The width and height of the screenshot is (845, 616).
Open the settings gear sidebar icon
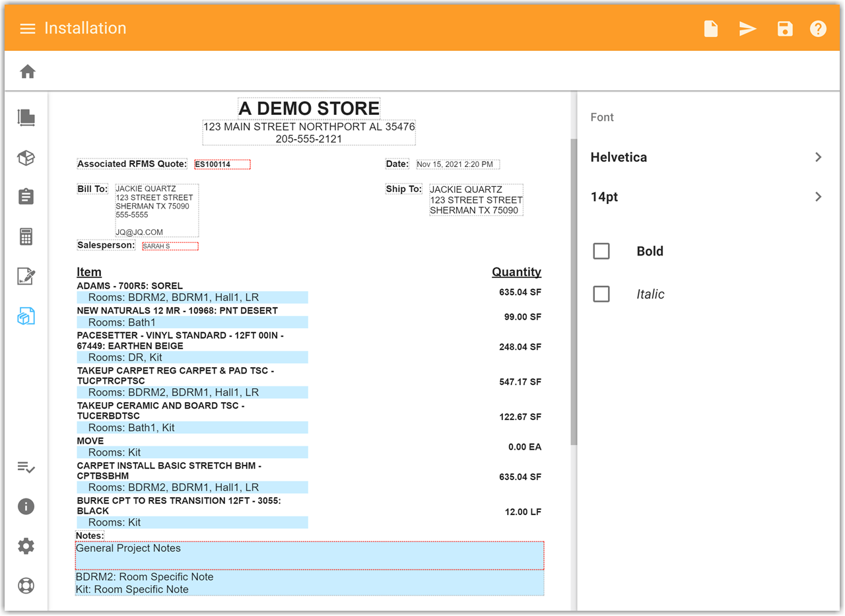[26, 546]
